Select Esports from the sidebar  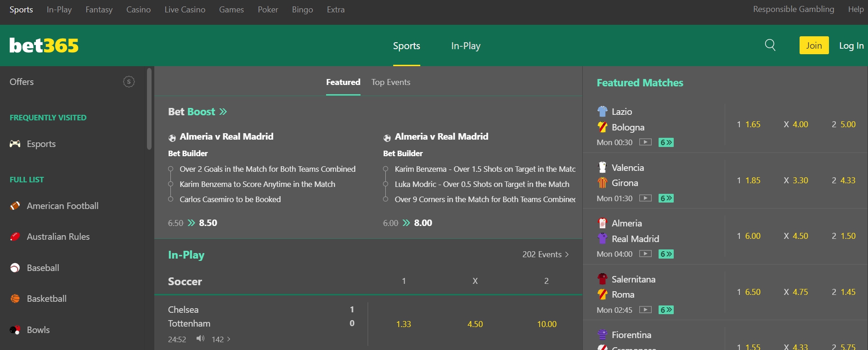(41, 143)
